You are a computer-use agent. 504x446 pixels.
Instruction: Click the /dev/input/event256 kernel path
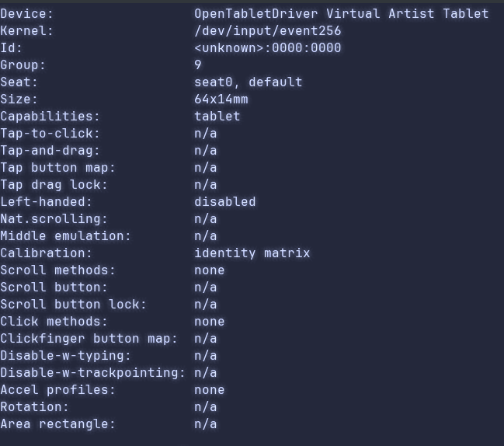267,31
